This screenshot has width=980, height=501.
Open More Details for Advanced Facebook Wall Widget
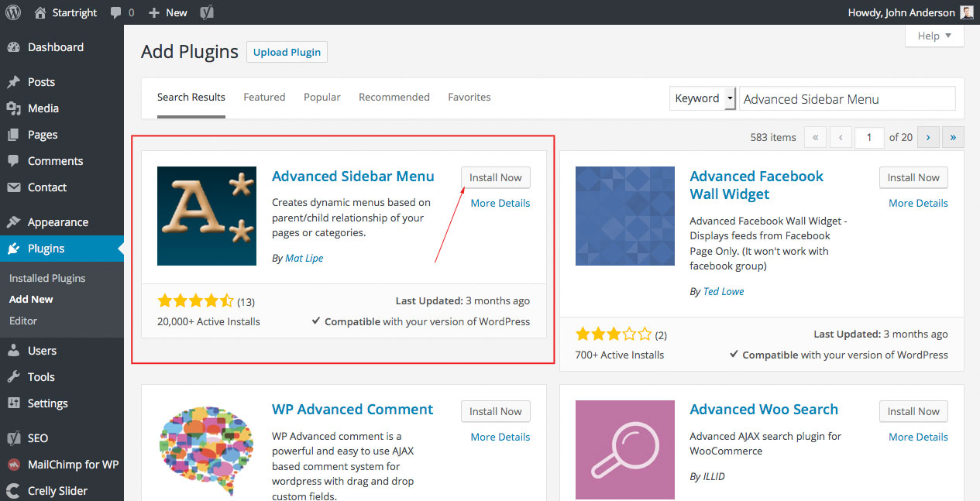click(x=918, y=204)
